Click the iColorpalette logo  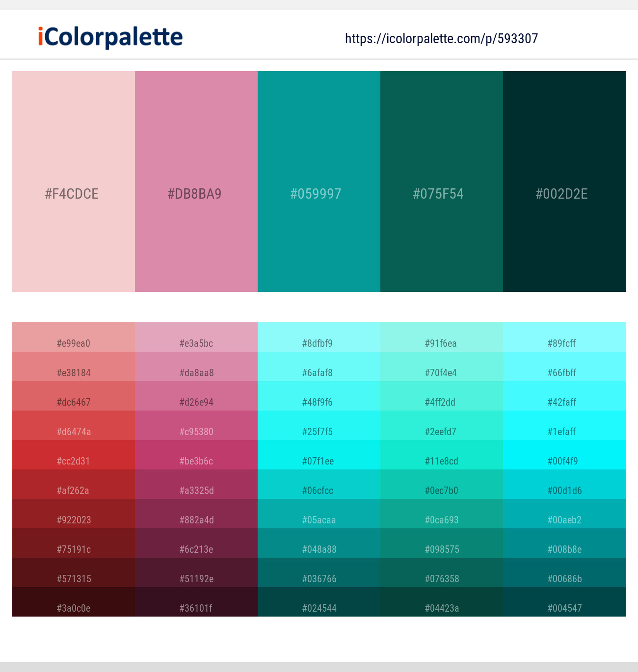click(110, 37)
